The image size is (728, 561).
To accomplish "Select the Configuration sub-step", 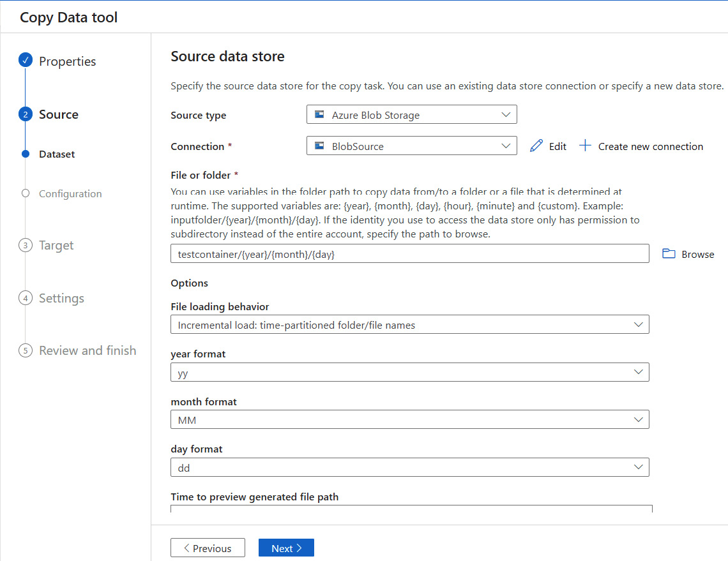I will [x=70, y=194].
